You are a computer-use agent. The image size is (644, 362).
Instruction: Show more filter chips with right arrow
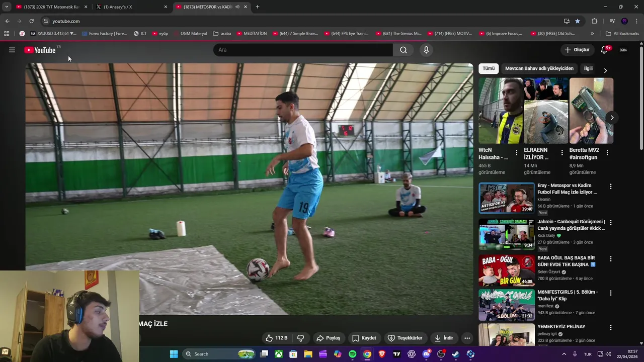point(605,70)
